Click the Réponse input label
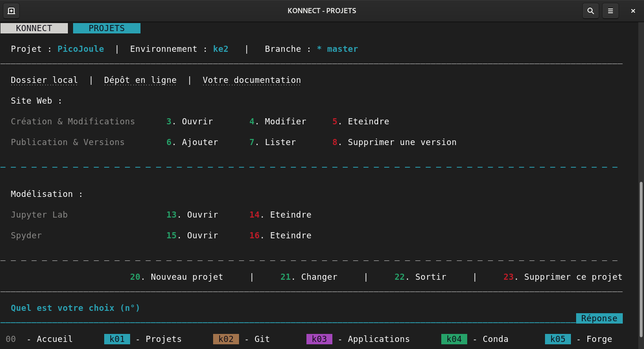644x349 pixels. point(599,318)
